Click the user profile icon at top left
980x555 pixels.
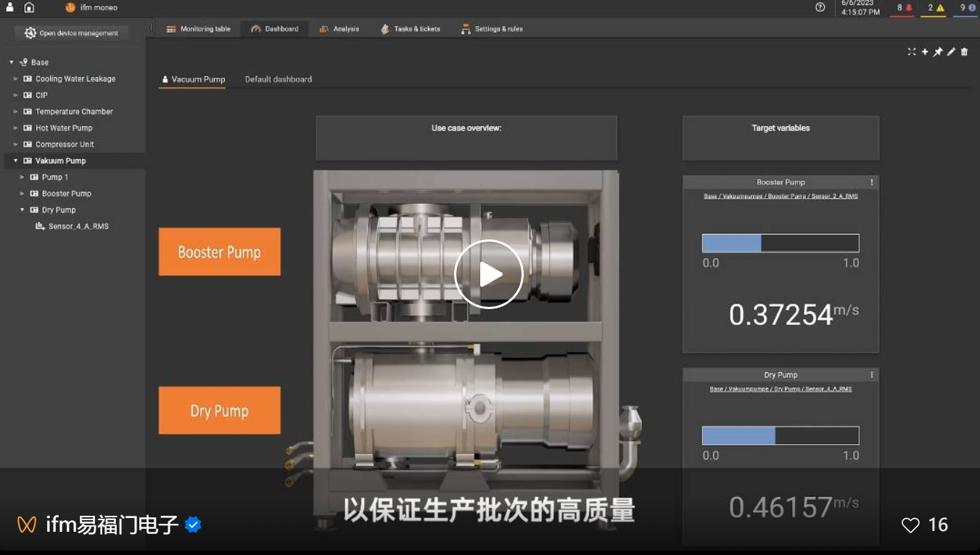pos(10,7)
